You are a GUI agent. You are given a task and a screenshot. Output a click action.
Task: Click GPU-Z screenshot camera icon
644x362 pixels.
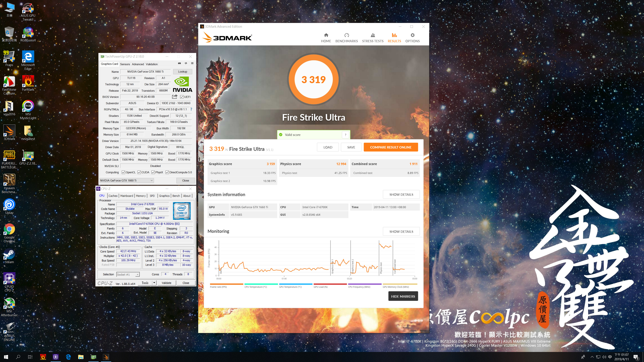[x=179, y=63]
